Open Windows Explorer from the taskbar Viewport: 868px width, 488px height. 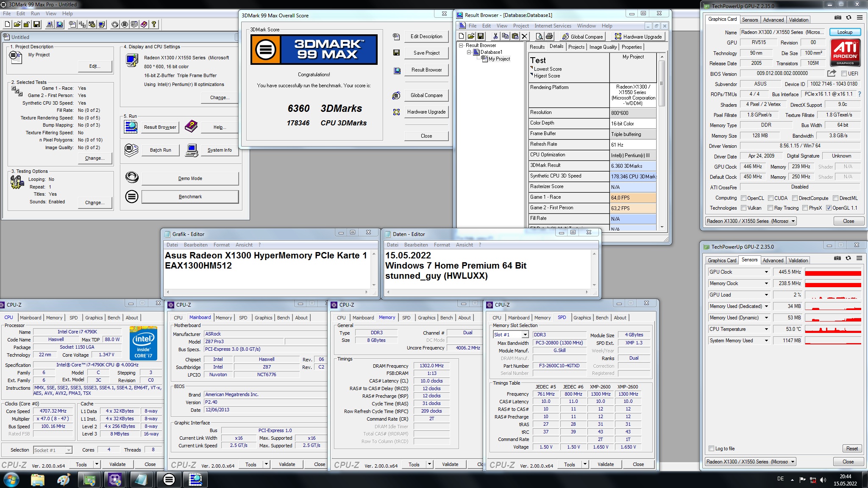(x=38, y=480)
